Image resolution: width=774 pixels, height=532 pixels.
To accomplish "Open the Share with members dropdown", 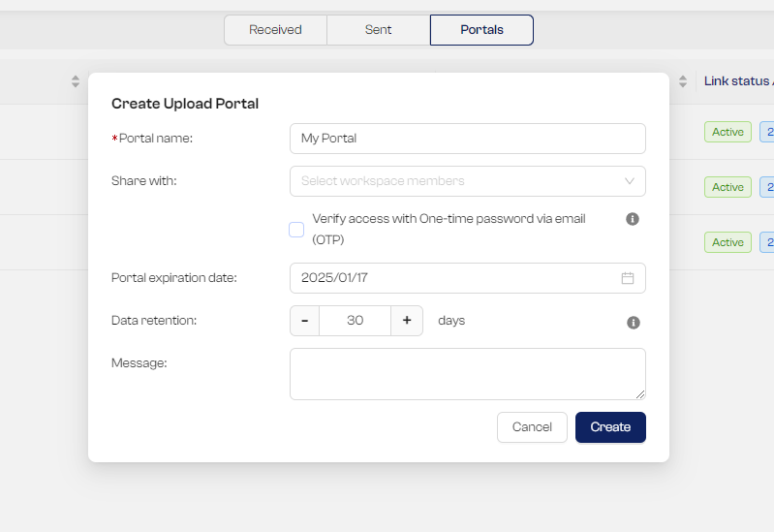I will coord(467,181).
